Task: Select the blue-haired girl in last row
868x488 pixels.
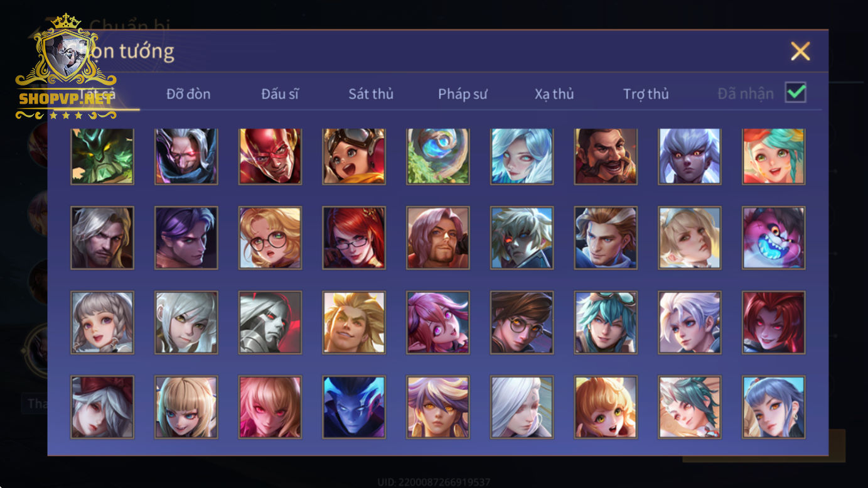Action: [774, 407]
